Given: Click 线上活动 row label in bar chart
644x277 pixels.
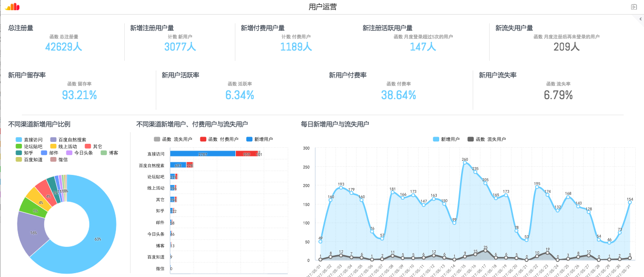Looking at the screenshot, I should pyautogui.click(x=156, y=188).
